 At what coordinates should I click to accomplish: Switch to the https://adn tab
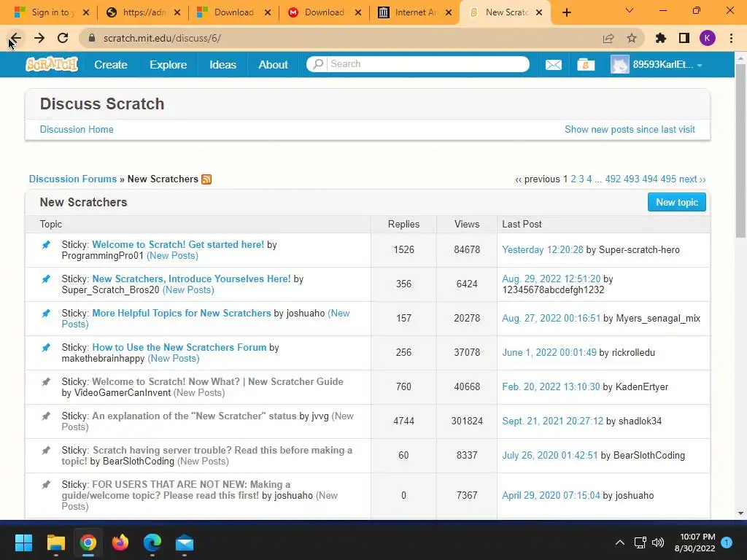pyautogui.click(x=142, y=12)
